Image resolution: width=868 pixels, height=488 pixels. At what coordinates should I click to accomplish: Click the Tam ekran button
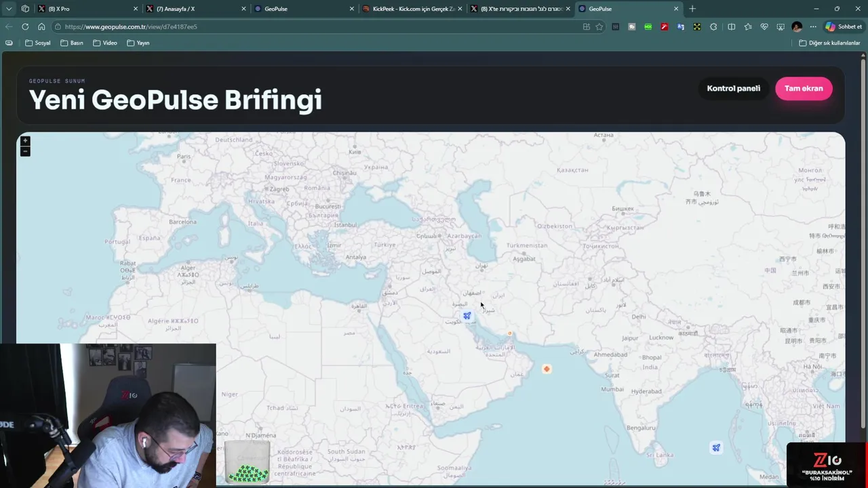[x=804, y=88]
